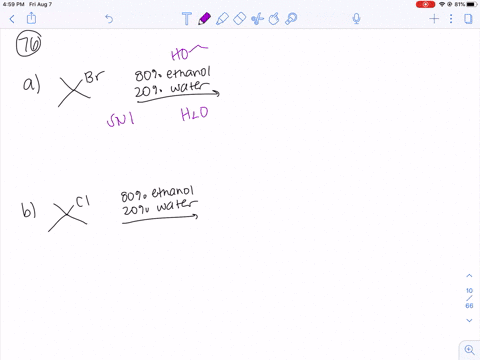Screen dimensions: 480x360
Task: Go to next page with down chevron
Action: click(469, 320)
